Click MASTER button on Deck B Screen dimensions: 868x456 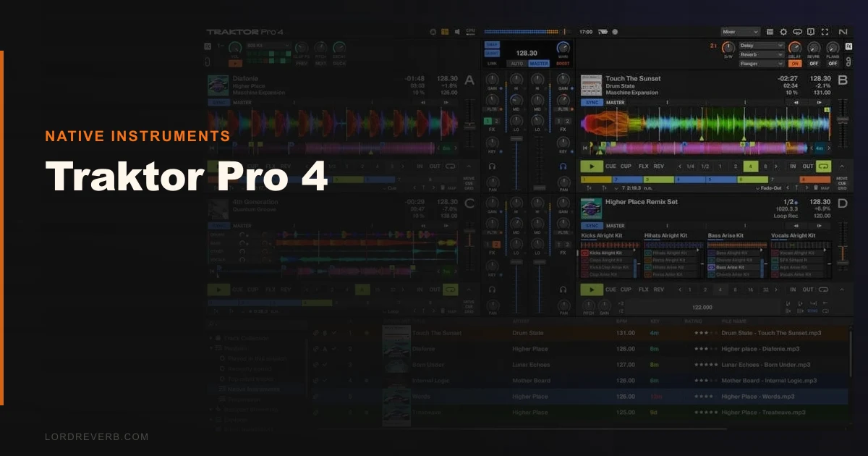[x=616, y=103]
